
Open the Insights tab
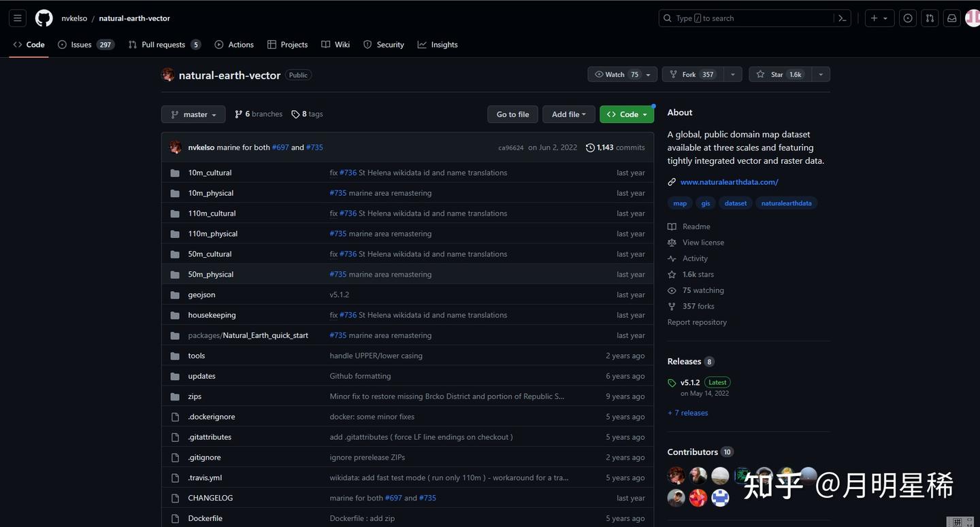(438, 45)
